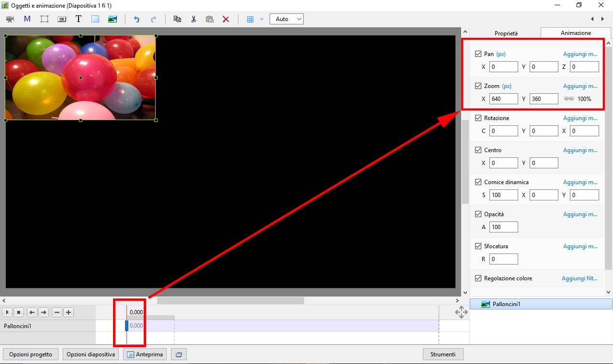Add a video object from toolbar
The height and width of the screenshot is (364, 613).
(x=10, y=19)
